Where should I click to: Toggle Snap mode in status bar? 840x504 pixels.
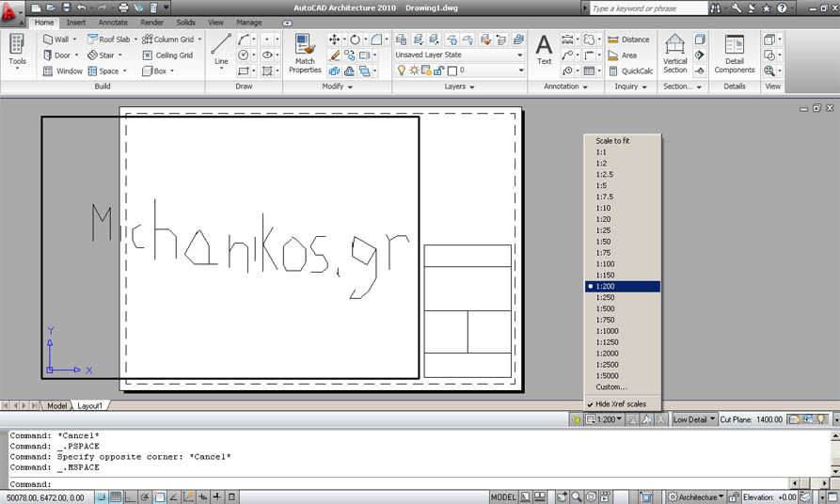pos(101,497)
